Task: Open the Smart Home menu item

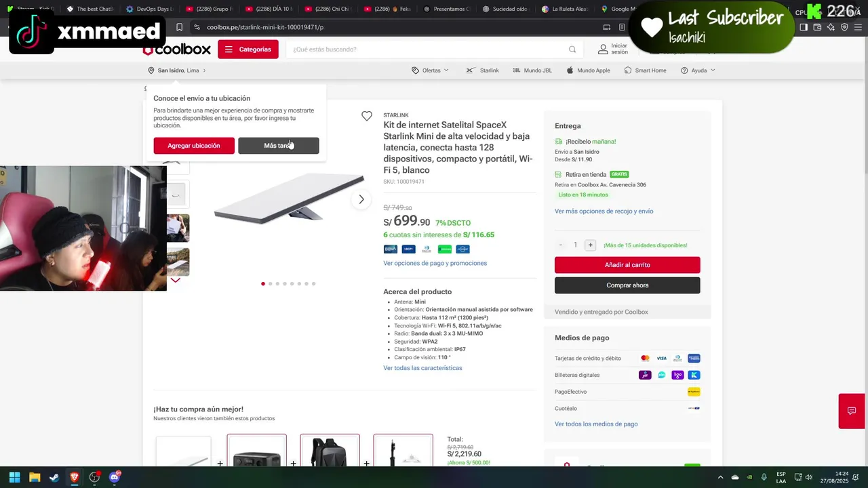Action: click(645, 70)
